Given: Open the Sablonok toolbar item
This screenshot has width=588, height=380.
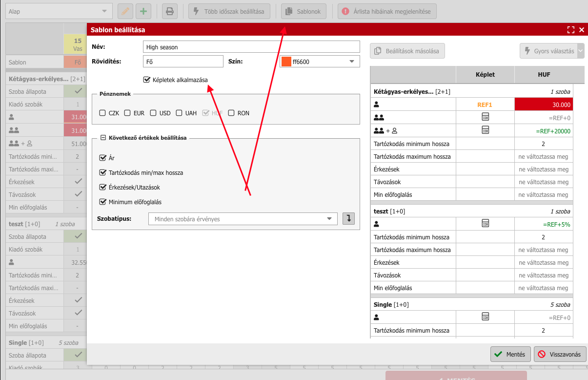Looking at the screenshot, I should click(x=304, y=11).
